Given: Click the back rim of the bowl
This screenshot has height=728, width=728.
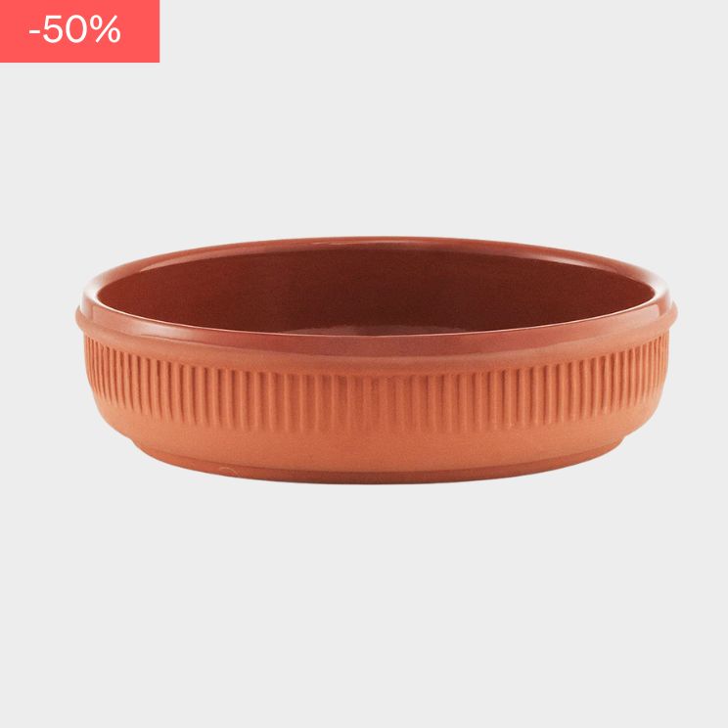Looking at the screenshot, I should 376,243.
